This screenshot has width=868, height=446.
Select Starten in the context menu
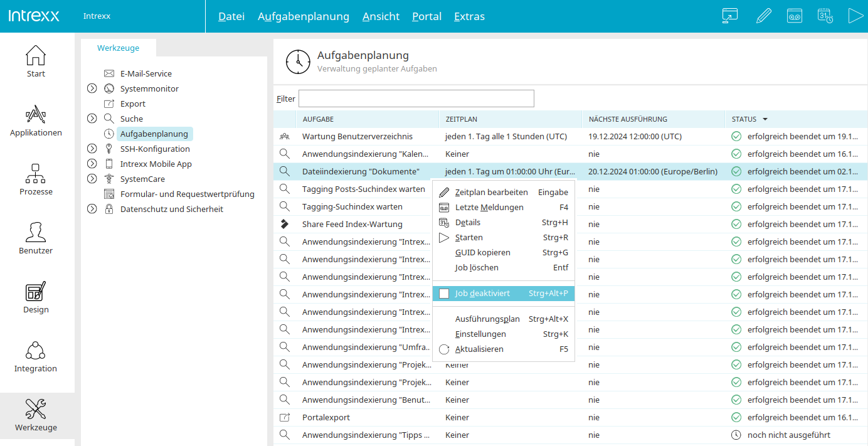tap(468, 238)
